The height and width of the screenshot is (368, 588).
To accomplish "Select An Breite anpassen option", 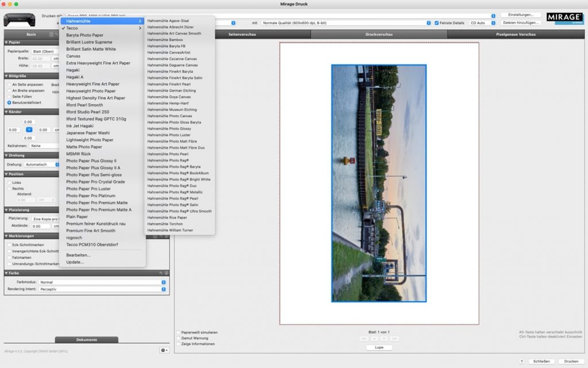I will pyautogui.click(x=9, y=90).
